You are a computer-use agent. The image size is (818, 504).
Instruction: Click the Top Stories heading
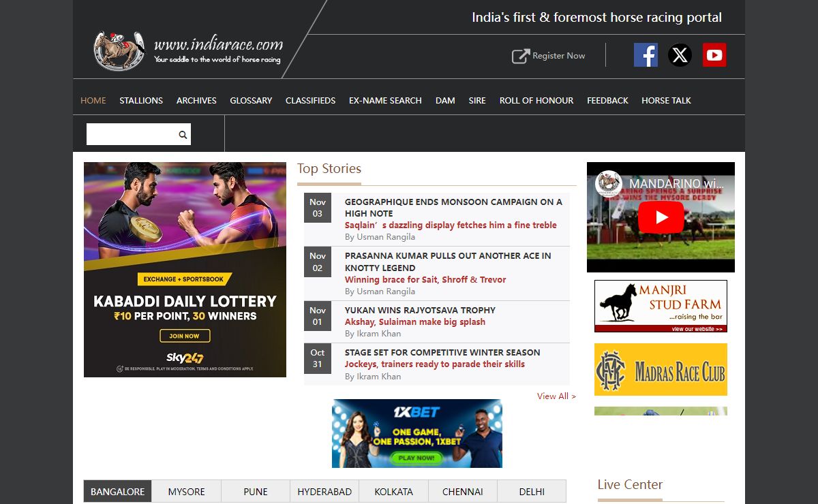point(329,168)
